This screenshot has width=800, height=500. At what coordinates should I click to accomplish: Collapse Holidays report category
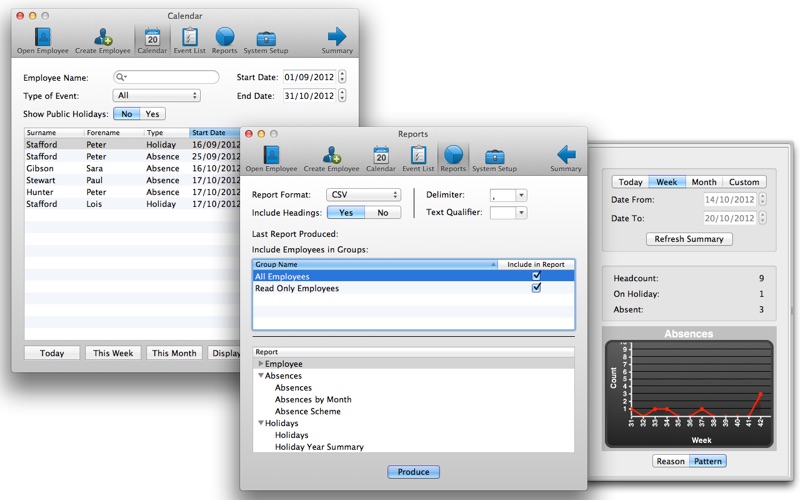261,423
